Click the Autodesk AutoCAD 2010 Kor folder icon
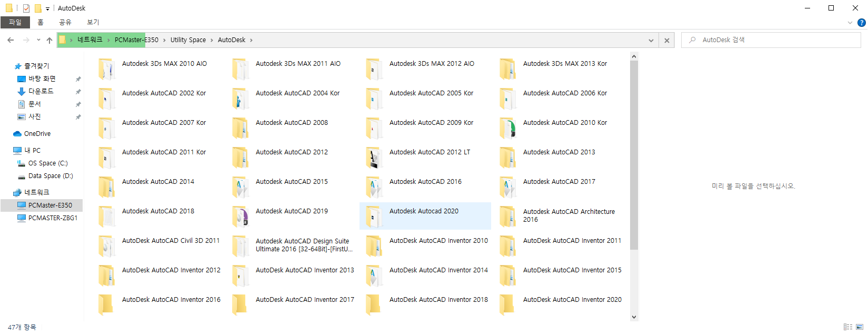Viewport: 868px width, 334px height. 508,127
